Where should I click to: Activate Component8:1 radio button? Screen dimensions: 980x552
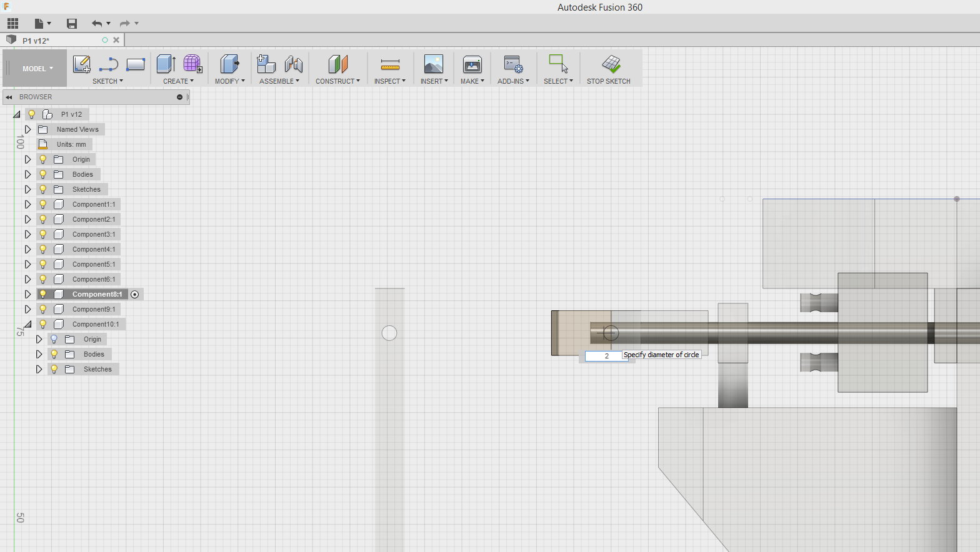click(x=135, y=294)
